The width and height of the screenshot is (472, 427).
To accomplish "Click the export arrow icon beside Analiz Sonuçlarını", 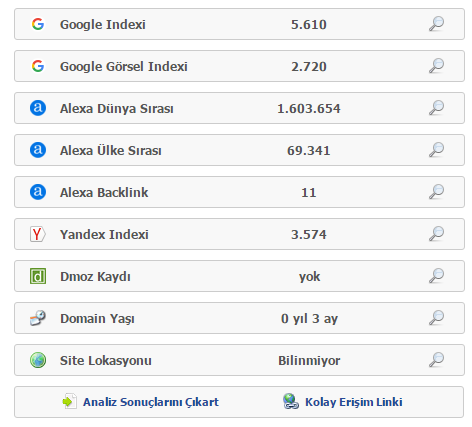I will (70, 401).
